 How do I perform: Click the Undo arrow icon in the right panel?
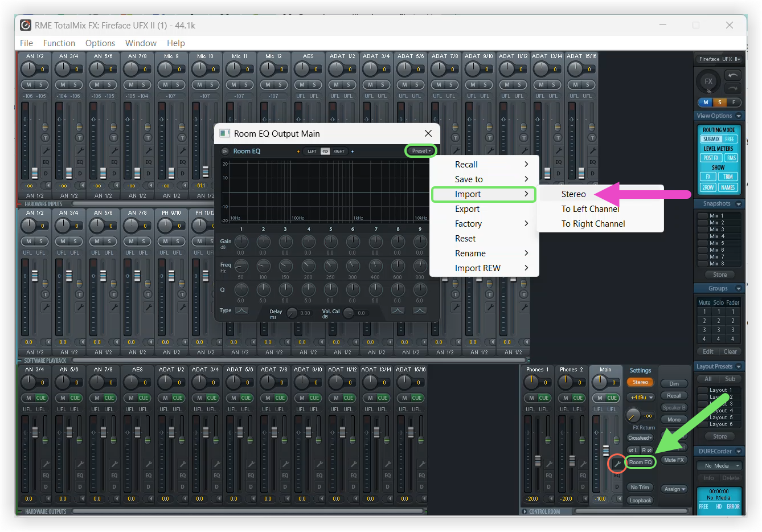pos(732,75)
